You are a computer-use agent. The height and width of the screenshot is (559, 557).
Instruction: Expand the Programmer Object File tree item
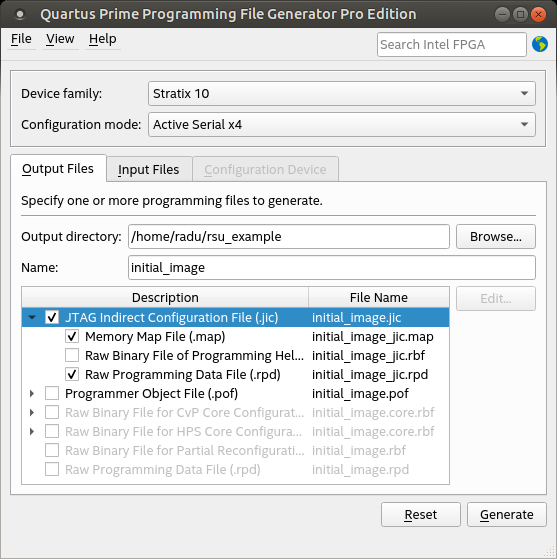point(32,393)
